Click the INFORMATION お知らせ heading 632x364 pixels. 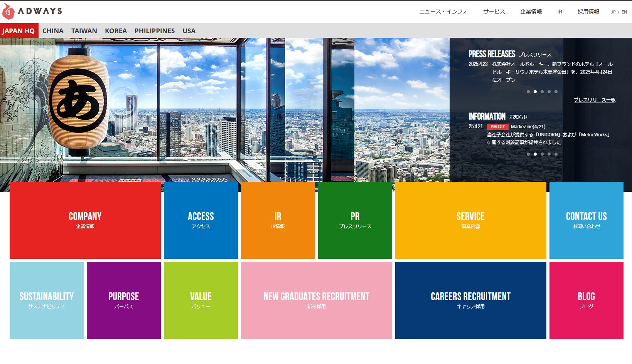[498, 116]
